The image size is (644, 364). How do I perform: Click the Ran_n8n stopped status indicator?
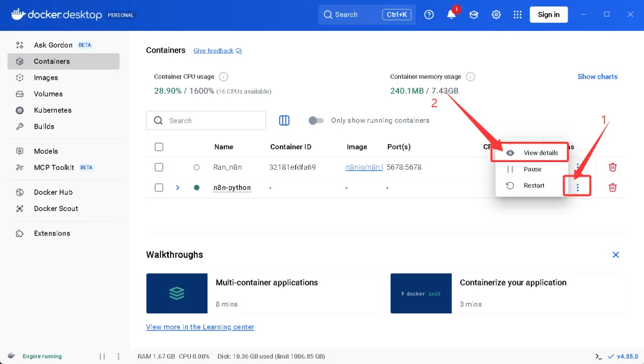pos(197,167)
